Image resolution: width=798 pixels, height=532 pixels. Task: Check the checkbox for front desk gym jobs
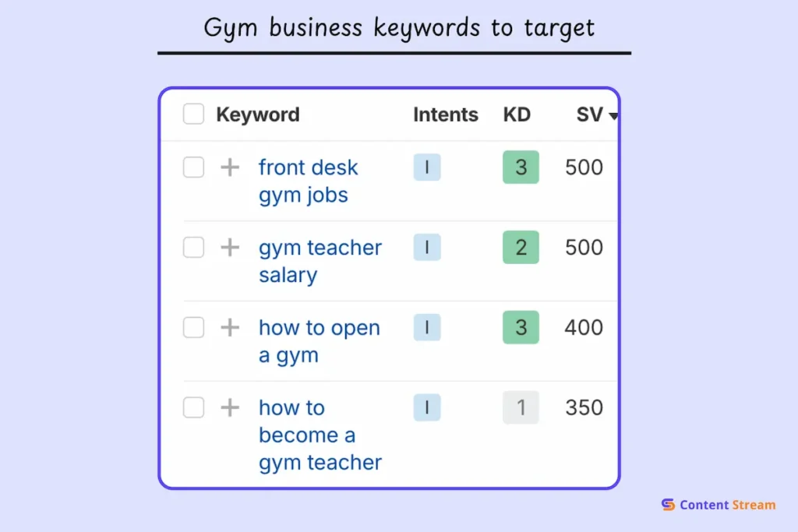[x=192, y=167]
